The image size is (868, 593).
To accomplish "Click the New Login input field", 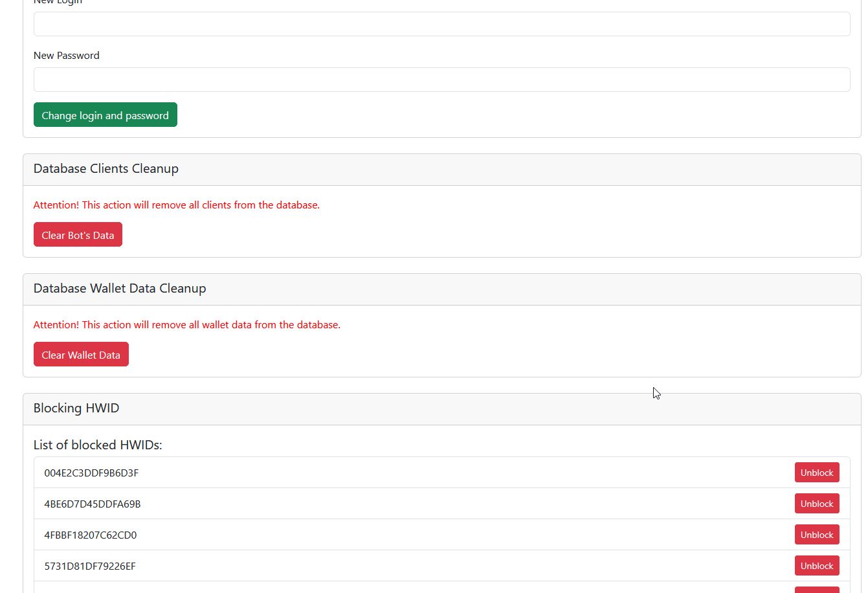I will coord(441,24).
